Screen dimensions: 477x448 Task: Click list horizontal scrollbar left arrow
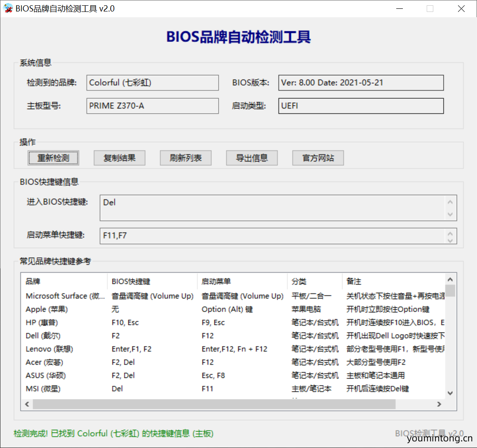coord(27,404)
